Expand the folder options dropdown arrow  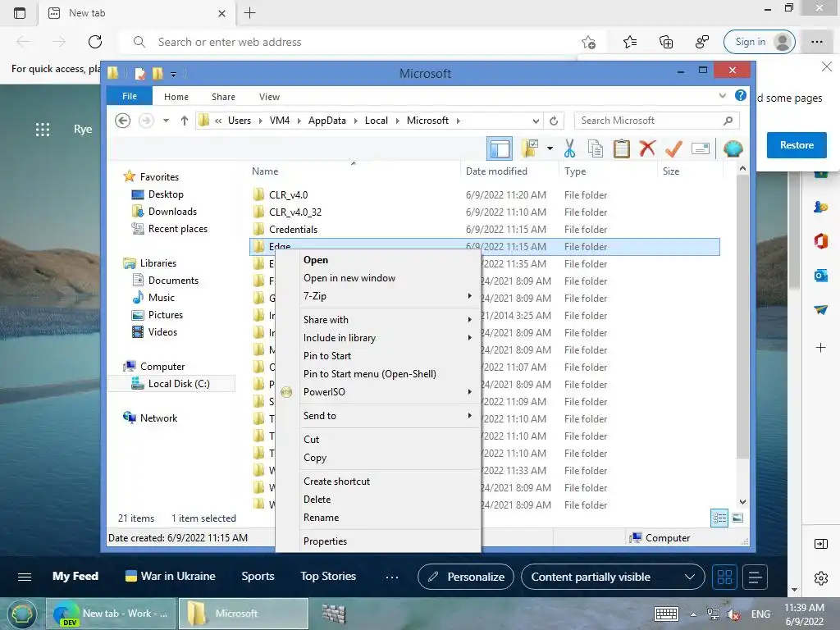click(x=550, y=148)
